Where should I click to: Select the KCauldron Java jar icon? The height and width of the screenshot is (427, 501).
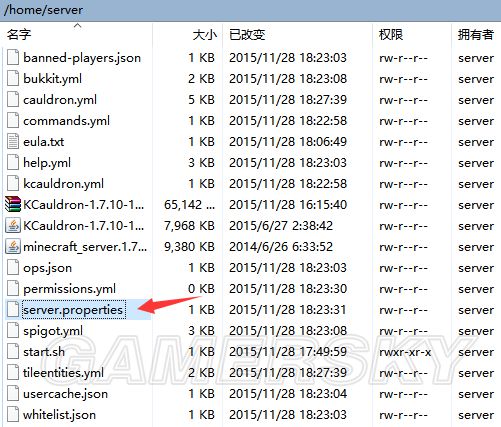pos(13,226)
